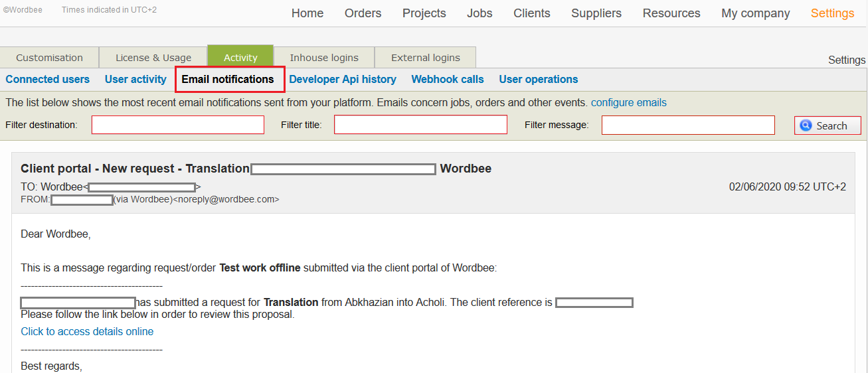Open the My company page
Screen dimensions: 868x373
tap(755, 13)
